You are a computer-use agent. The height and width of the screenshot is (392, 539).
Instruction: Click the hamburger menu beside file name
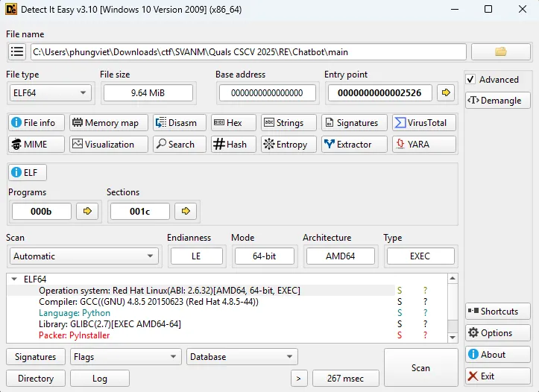(x=17, y=52)
